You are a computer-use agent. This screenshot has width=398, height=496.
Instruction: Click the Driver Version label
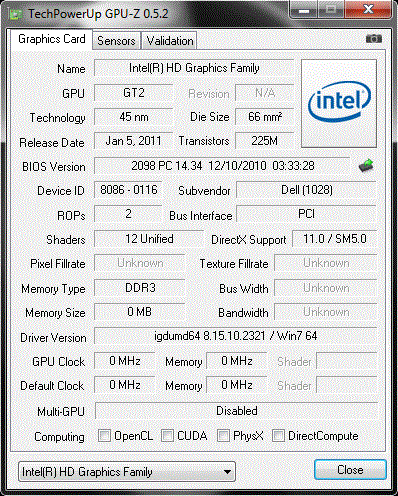(x=53, y=338)
